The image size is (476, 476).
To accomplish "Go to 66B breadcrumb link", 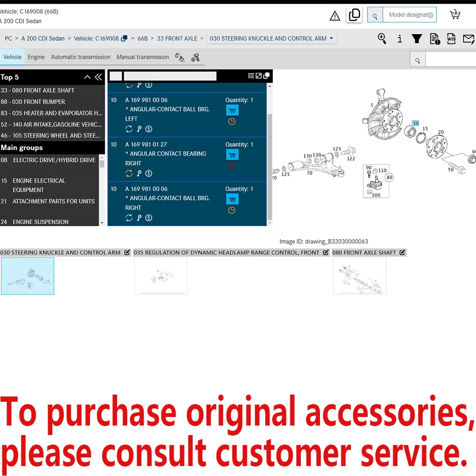I will coord(143,39).
